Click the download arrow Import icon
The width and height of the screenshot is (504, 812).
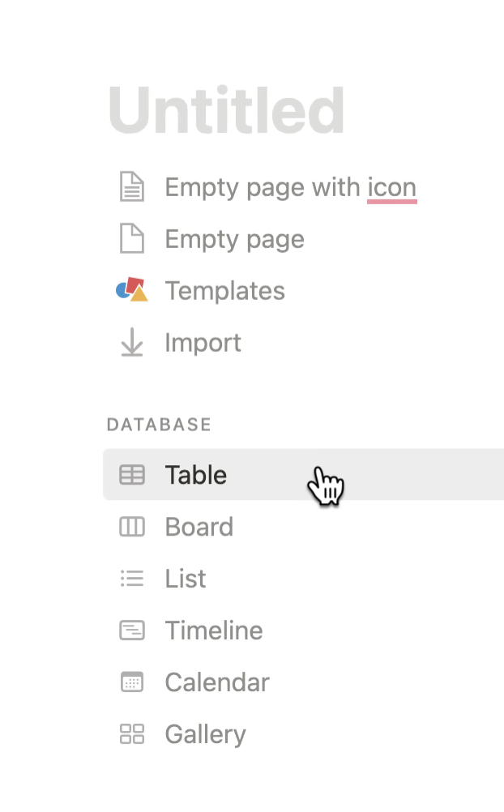[131, 343]
